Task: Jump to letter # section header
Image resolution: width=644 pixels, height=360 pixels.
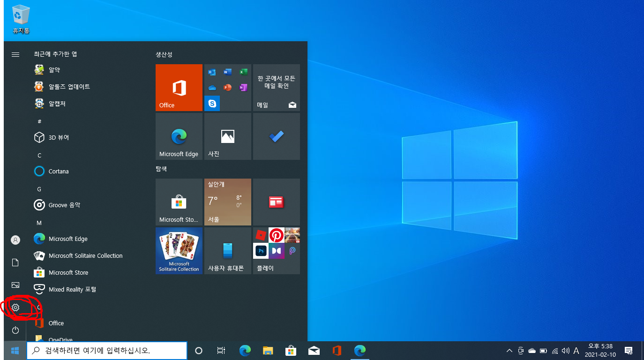Action: (39, 121)
